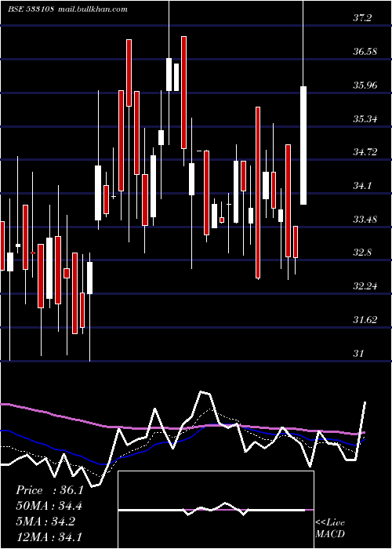Click the 33.48 price axis label
392x549 pixels.
[x=365, y=220]
